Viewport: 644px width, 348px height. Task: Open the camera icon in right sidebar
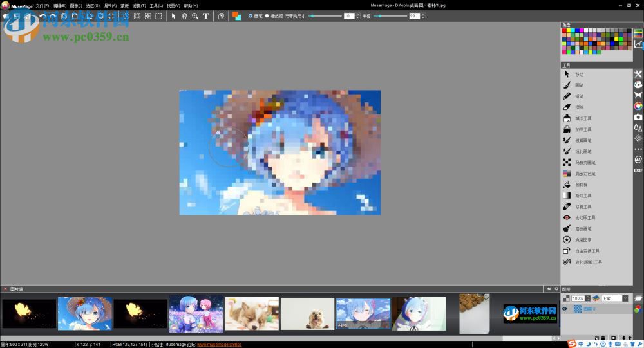pos(638,117)
